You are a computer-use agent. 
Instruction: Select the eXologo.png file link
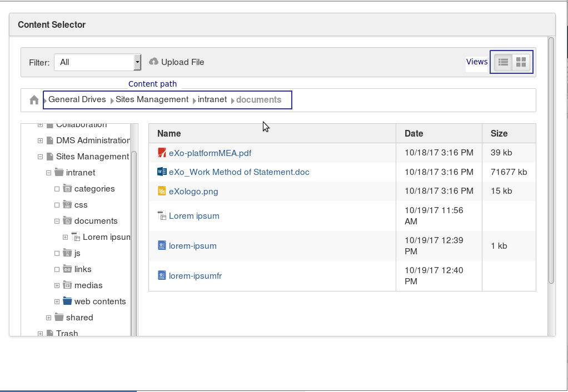pyautogui.click(x=193, y=191)
